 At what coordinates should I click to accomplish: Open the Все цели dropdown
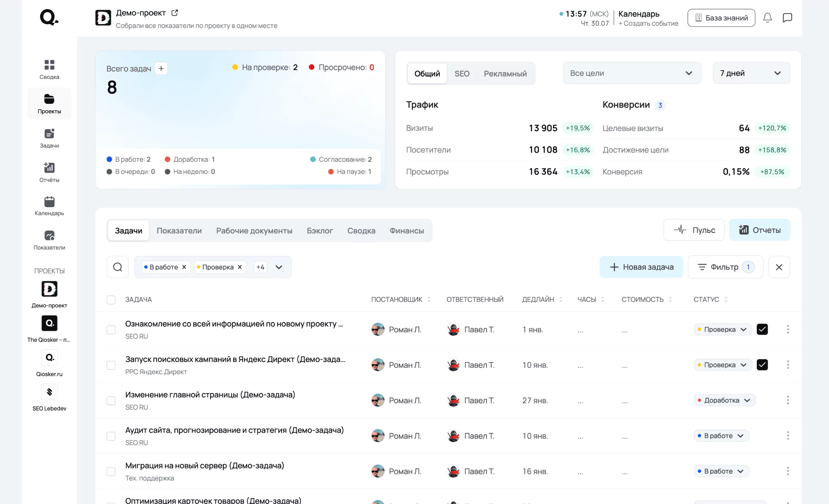(632, 73)
